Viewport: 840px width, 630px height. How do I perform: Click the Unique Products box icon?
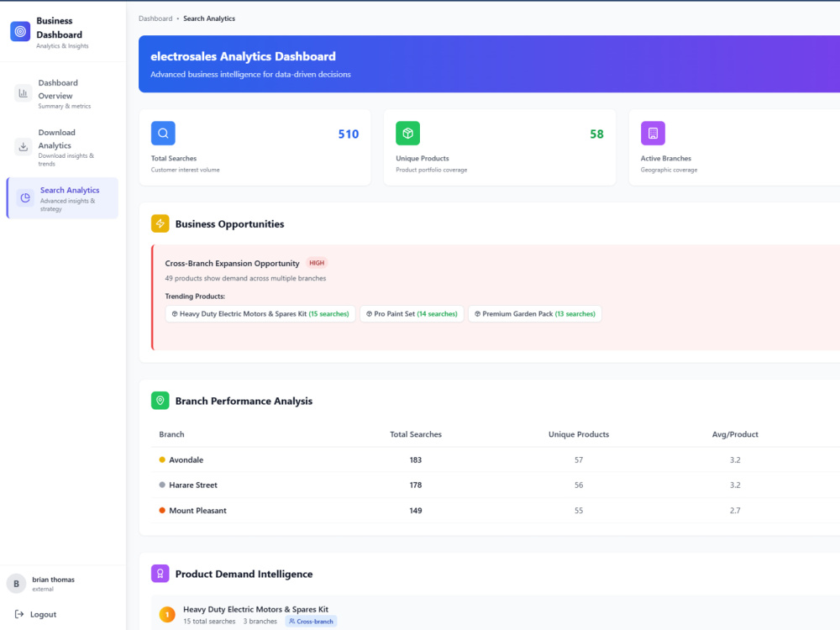coord(407,134)
